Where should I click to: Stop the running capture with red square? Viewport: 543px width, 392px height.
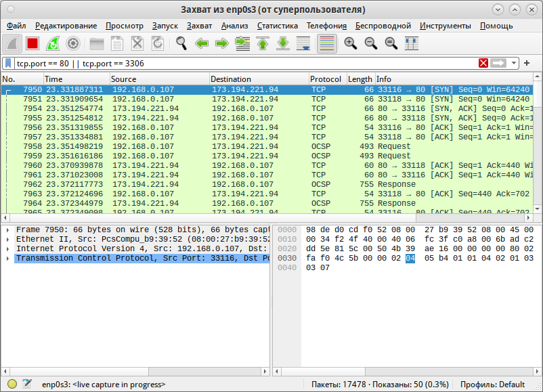(x=32, y=43)
